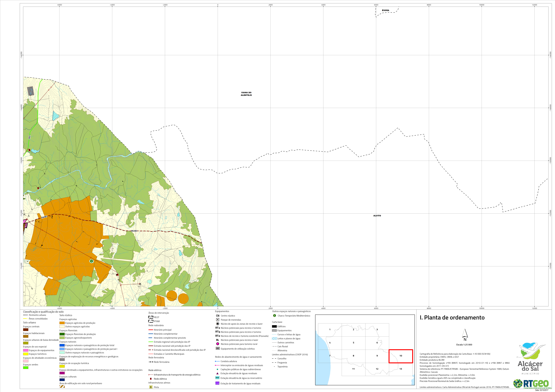Image resolution: width=555 pixels, height=392 pixels.
Task: Select the gray recursos energéticos swatch
Action: 62,360
